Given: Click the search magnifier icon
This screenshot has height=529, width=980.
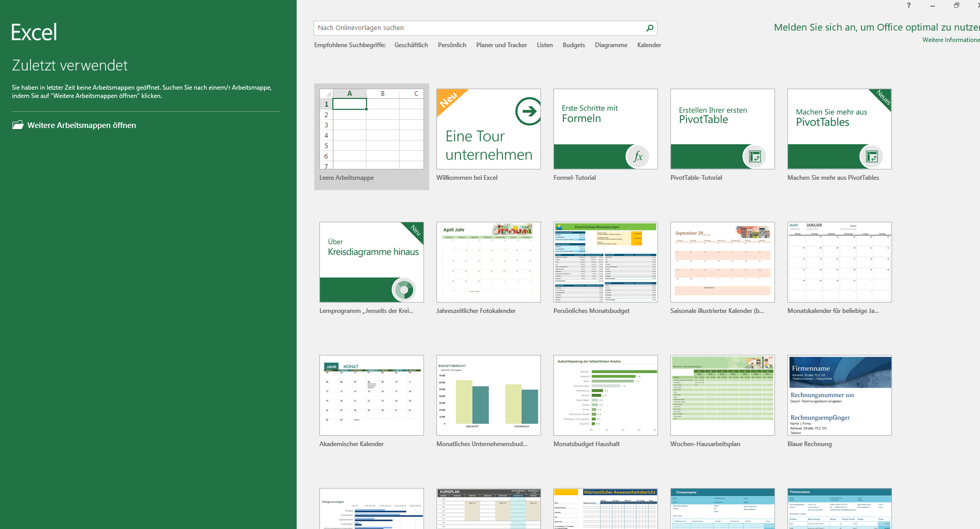Looking at the screenshot, I should tap(649, 28).
